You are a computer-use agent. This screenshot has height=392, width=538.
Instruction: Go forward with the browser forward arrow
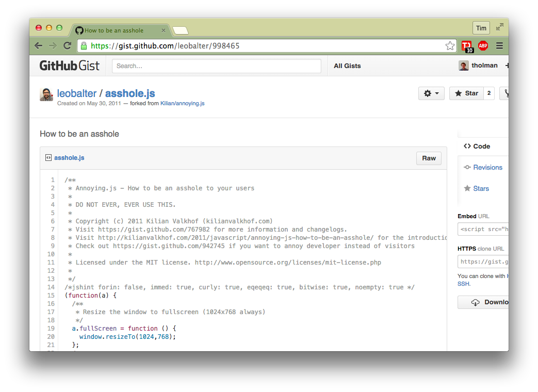tap(53, 45)
